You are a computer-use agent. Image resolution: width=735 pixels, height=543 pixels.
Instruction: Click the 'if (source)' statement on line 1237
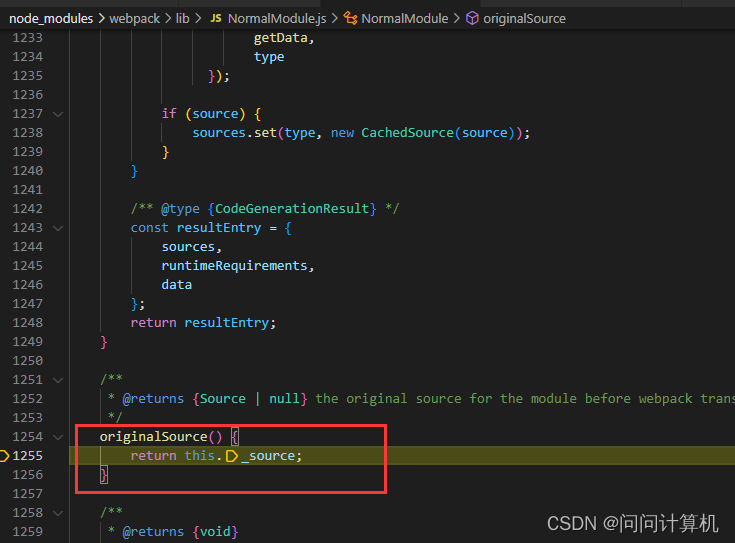[203, 114]
